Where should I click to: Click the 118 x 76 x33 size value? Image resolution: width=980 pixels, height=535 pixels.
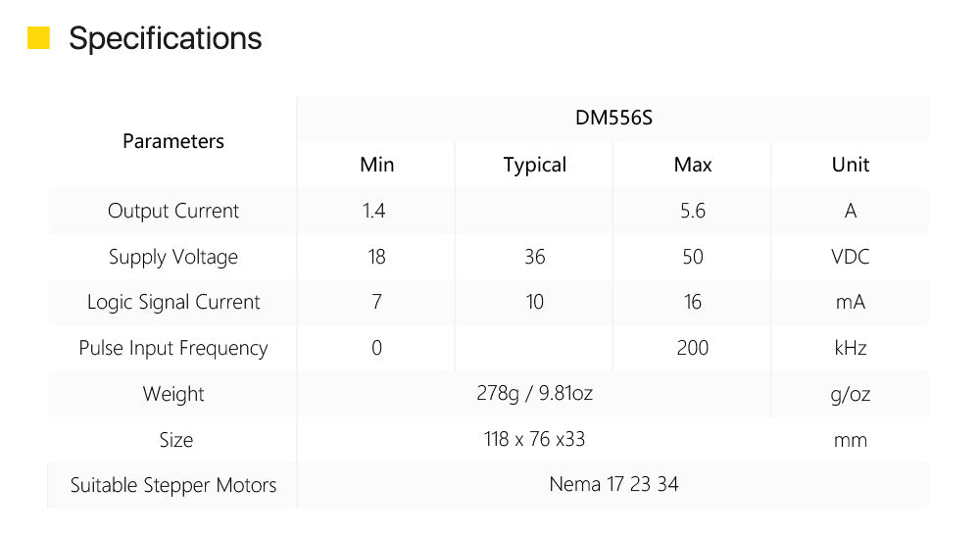535,439
